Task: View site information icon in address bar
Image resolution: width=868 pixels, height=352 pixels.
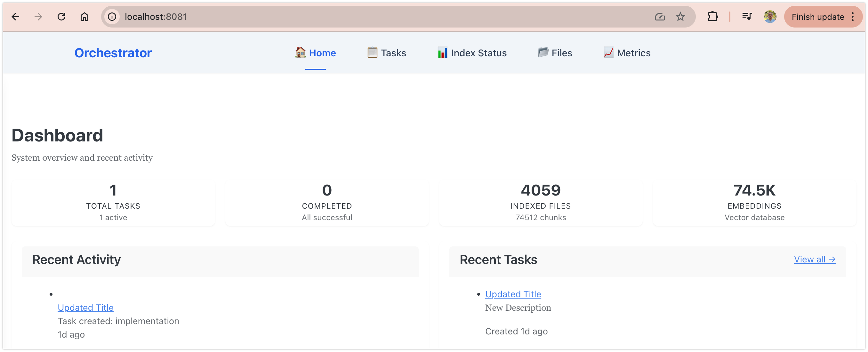Action: 112,17
